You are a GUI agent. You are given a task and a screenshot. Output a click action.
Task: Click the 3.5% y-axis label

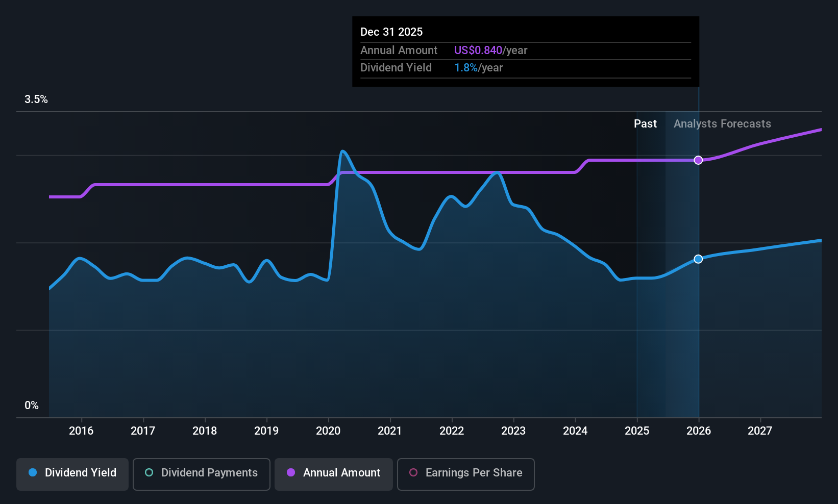point(36,99)
